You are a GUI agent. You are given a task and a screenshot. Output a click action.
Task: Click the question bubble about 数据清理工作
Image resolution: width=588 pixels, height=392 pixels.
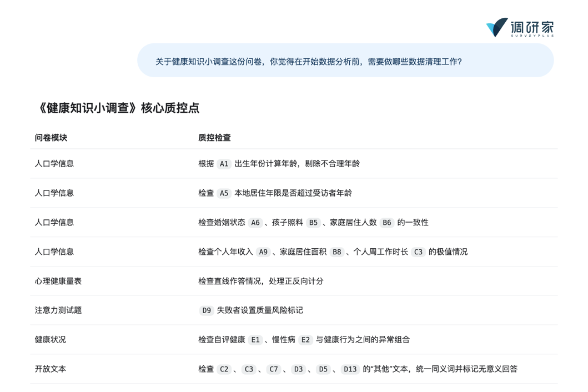(345, 61)
